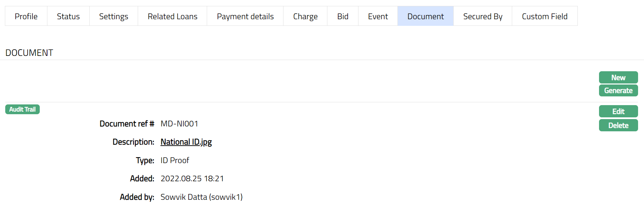
Task: Switch to the Charge tab
Action: coord(305,16)
